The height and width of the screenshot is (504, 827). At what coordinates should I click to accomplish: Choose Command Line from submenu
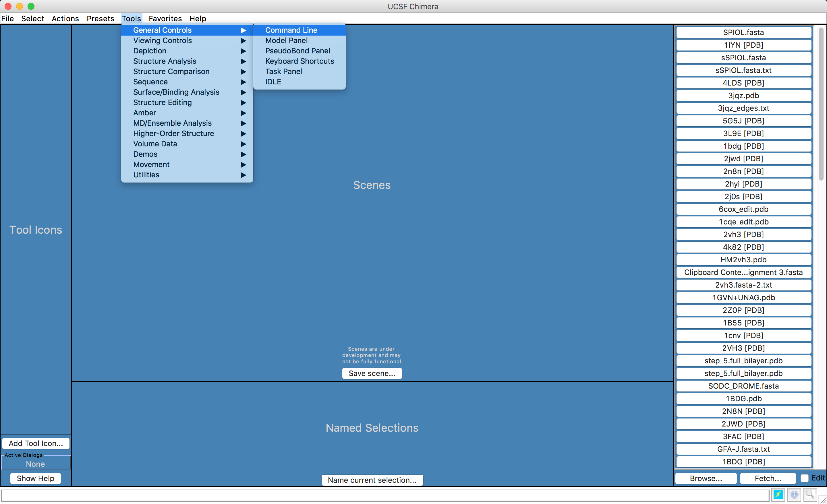[300, 30]
